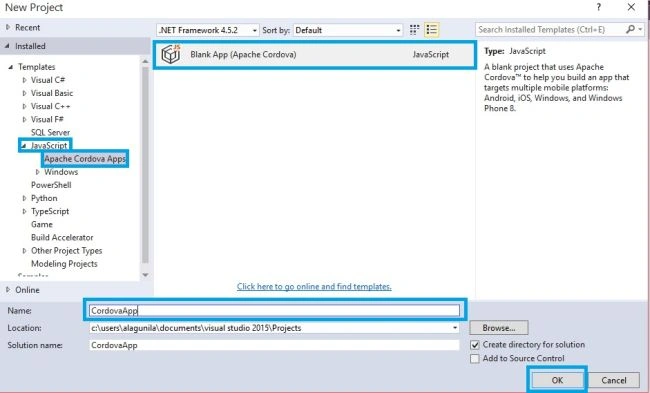Click template tree scrollbar down arrow
This screenshot has width=650, height=393.
(x=145, y=275)
